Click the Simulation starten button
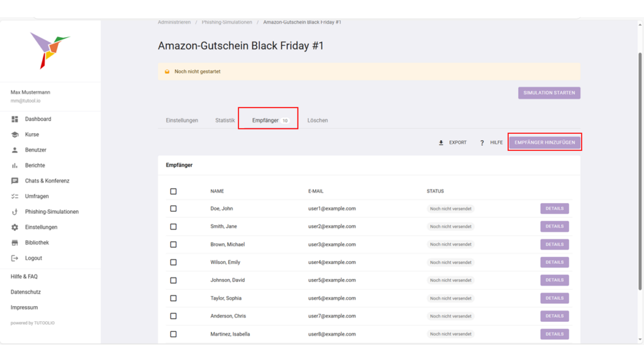The width and height of the screenshot is (644, 362). tap(549, 93)
